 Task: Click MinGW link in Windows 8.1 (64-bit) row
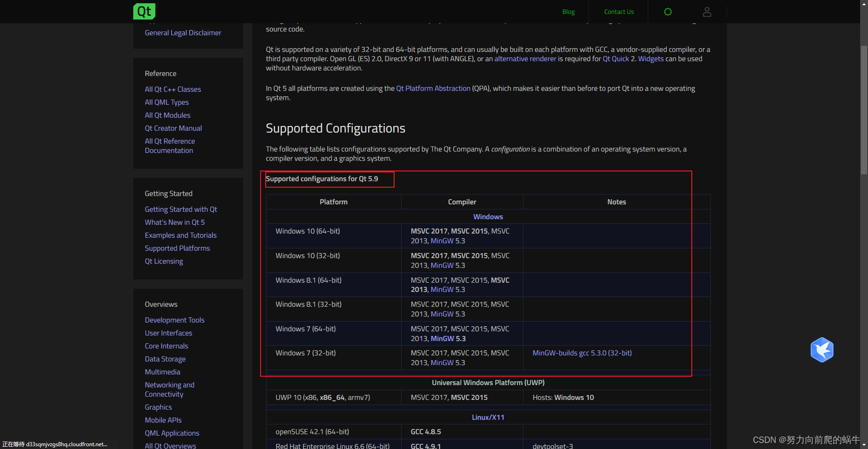[442, 290]
